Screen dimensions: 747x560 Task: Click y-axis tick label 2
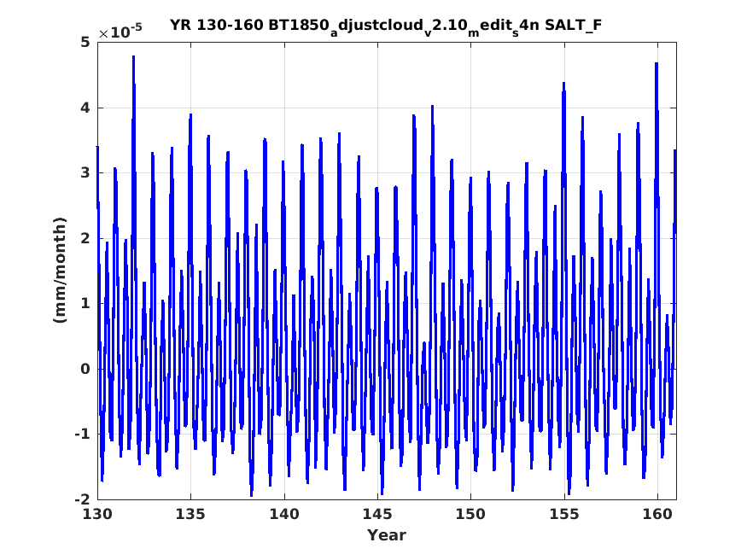(x=85, y=238)
